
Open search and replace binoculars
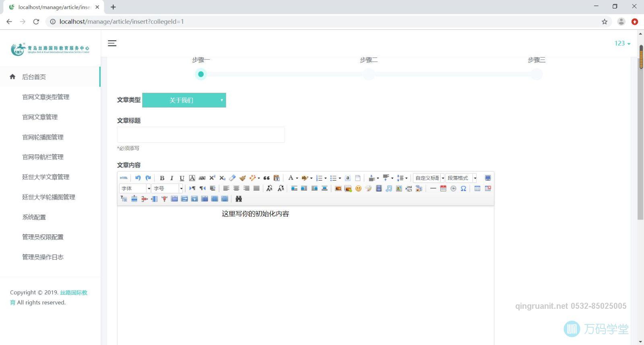point(239,199)
